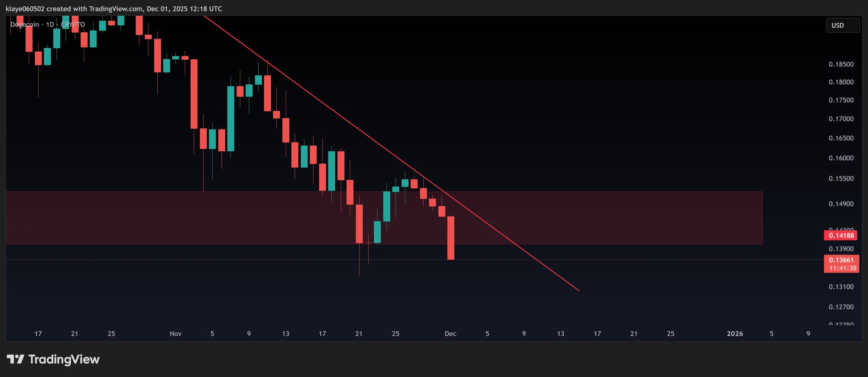Click the 2026 label on time axis
868x377 pixels.
click(734, 334)
